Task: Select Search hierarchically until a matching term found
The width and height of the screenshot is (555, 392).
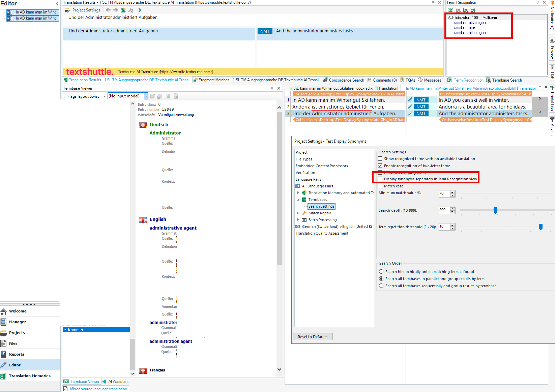Action: 381,272
